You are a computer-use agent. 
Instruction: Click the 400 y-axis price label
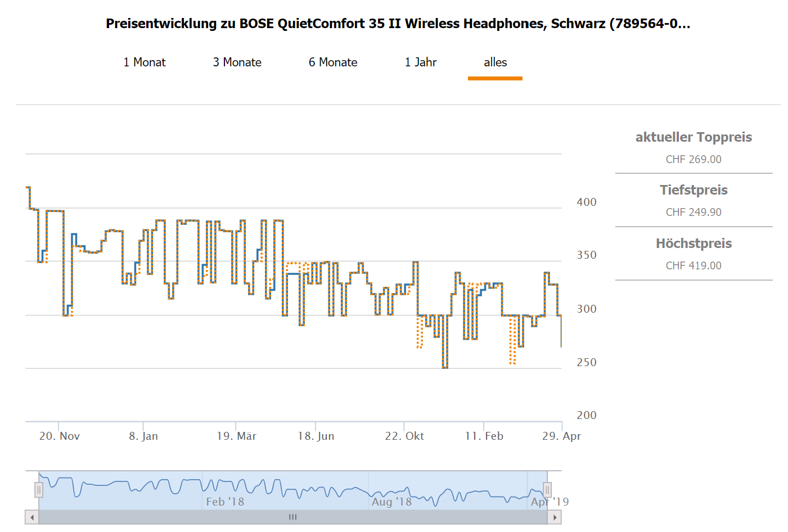(x=586, y=202)
